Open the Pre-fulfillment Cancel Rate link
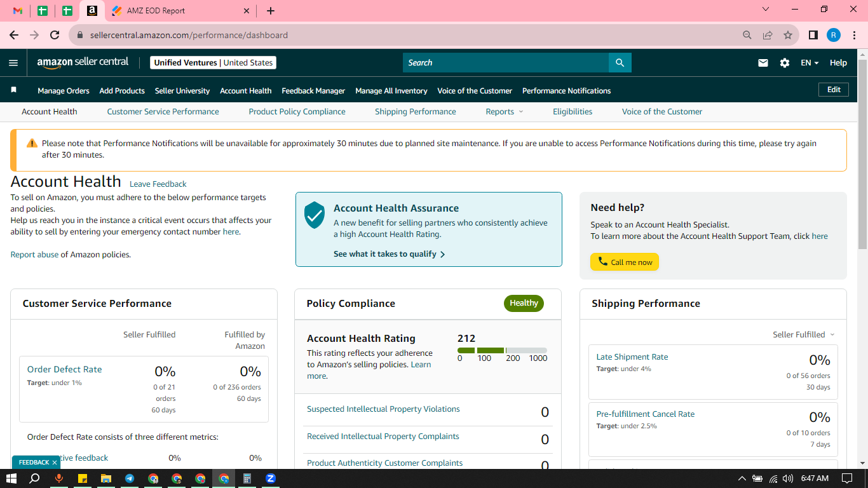 tap(646, 414)
